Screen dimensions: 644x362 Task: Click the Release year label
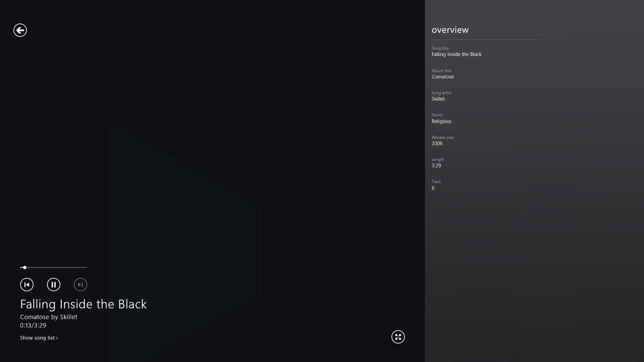click(443, 137)
